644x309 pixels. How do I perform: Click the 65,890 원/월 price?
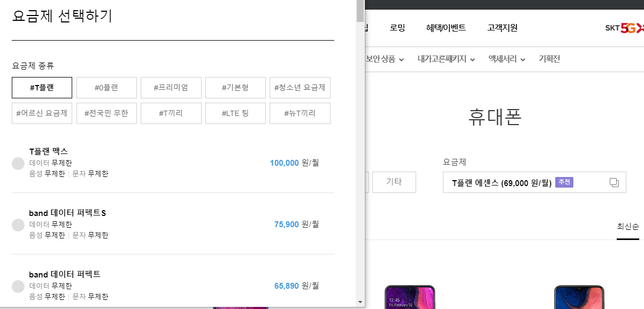pyautogui.click(x=296, y=286)
